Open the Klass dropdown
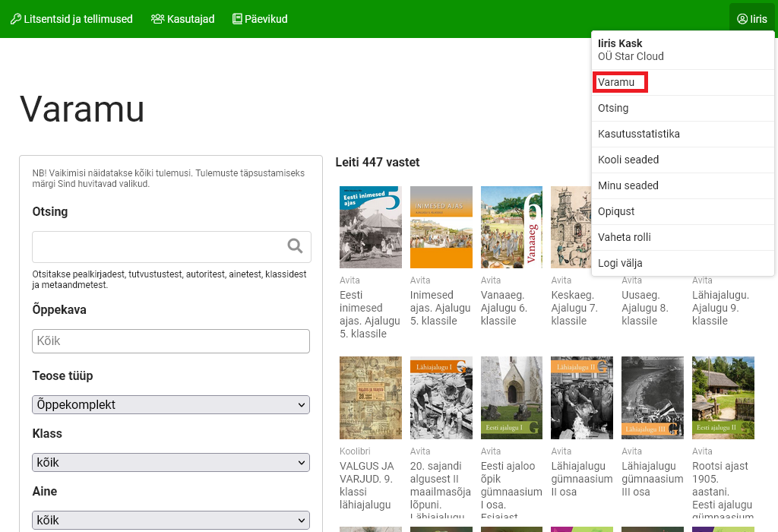 tap(171, 462)
